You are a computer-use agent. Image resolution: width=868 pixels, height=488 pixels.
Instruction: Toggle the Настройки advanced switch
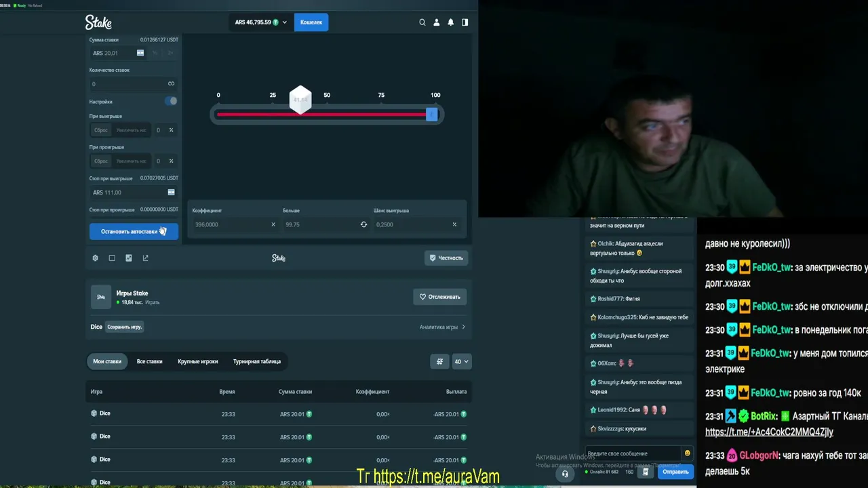point(171,101)
